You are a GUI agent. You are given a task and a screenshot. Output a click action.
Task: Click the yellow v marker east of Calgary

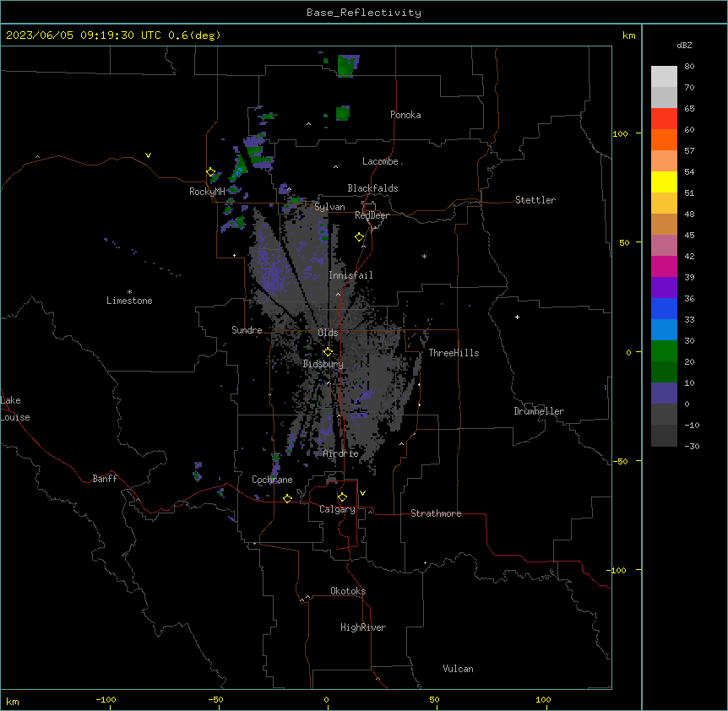[x=362, y=493]
